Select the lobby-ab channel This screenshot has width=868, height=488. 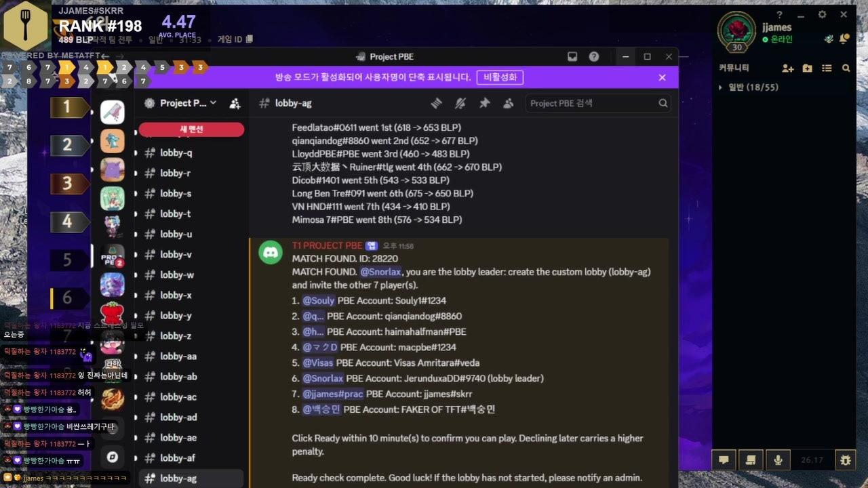click(x=192, y=376)
